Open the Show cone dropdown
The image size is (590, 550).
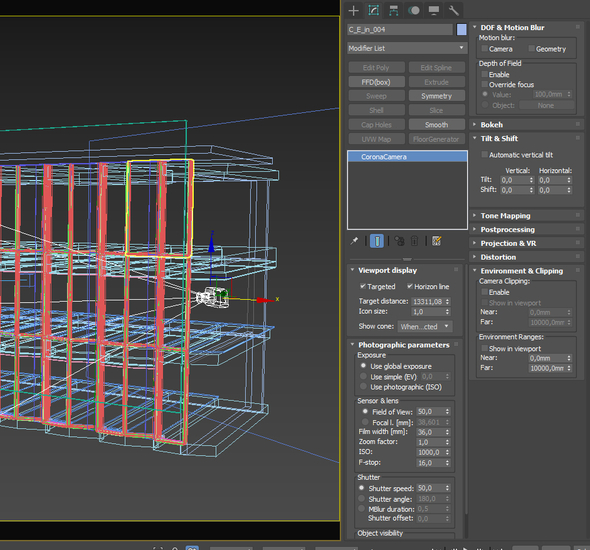[x=425, y=326]
